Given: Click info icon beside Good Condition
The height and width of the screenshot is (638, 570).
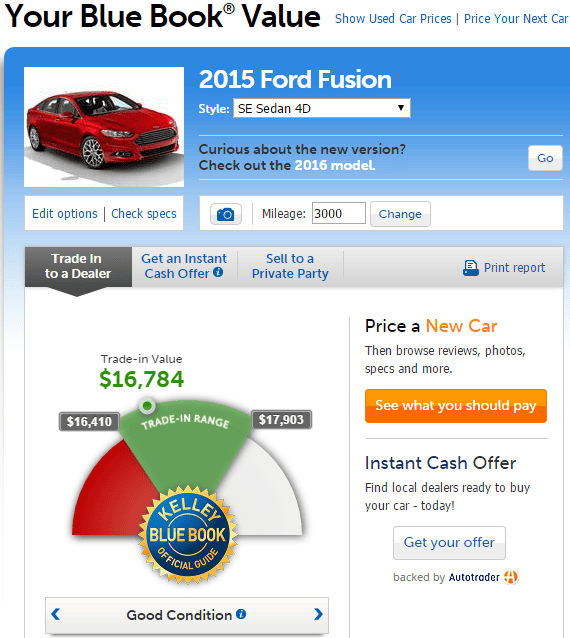Looking at the screenshot, I should point(241,614).
